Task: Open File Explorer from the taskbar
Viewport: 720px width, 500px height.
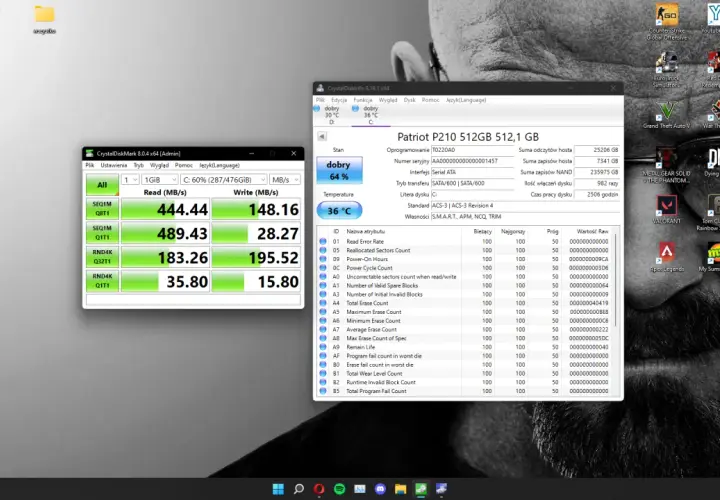Action: (x=400, y=489)
